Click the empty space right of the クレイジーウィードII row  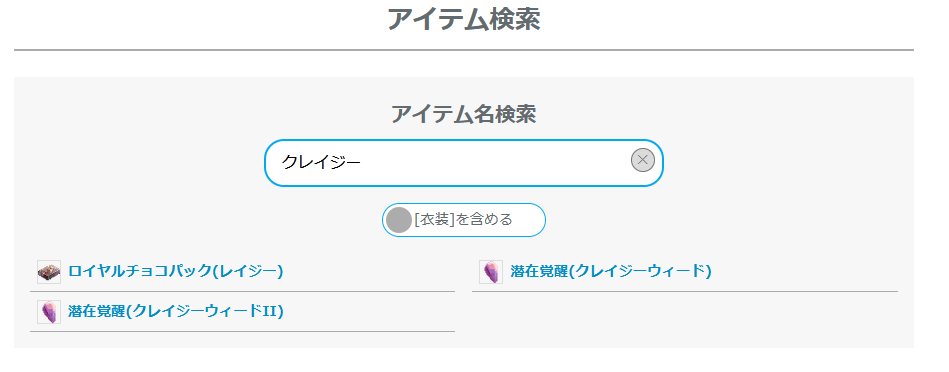click(685, 312)
